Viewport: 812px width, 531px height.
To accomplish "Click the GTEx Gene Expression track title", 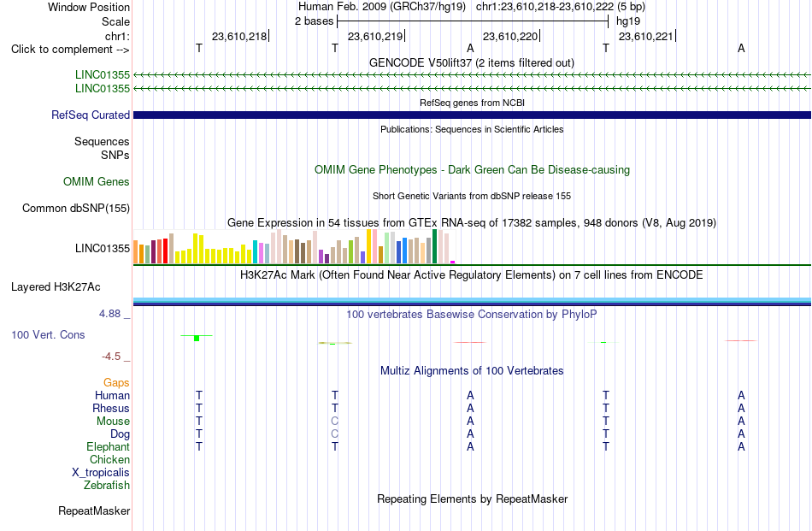I will 472,223.
